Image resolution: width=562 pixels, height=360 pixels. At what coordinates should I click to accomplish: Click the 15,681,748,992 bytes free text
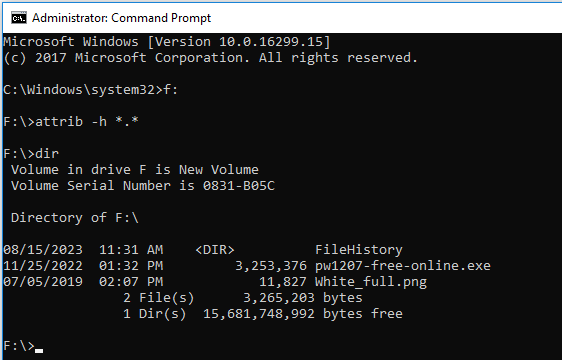pyautogui.click(x=303, y=314)
